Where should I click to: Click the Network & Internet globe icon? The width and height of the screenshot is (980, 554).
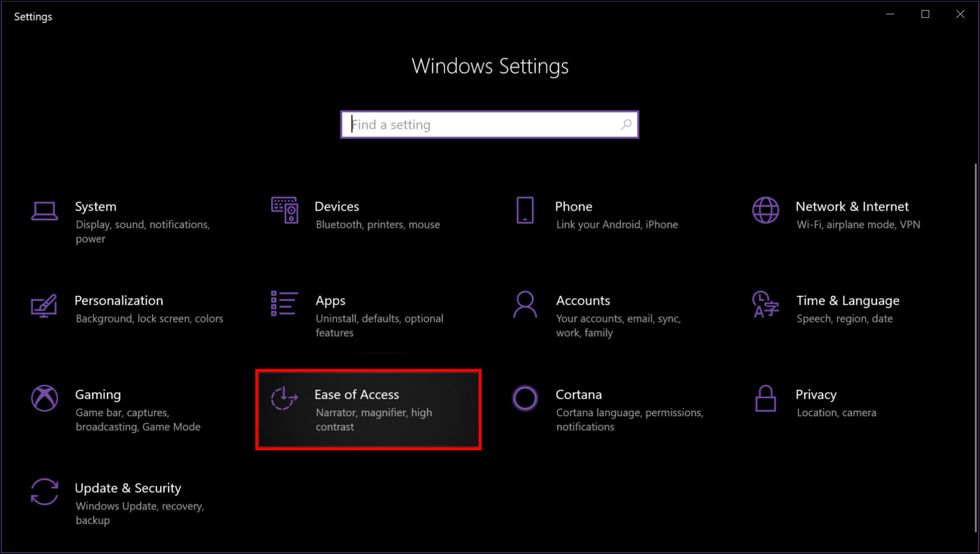click(x=765, y=211)
